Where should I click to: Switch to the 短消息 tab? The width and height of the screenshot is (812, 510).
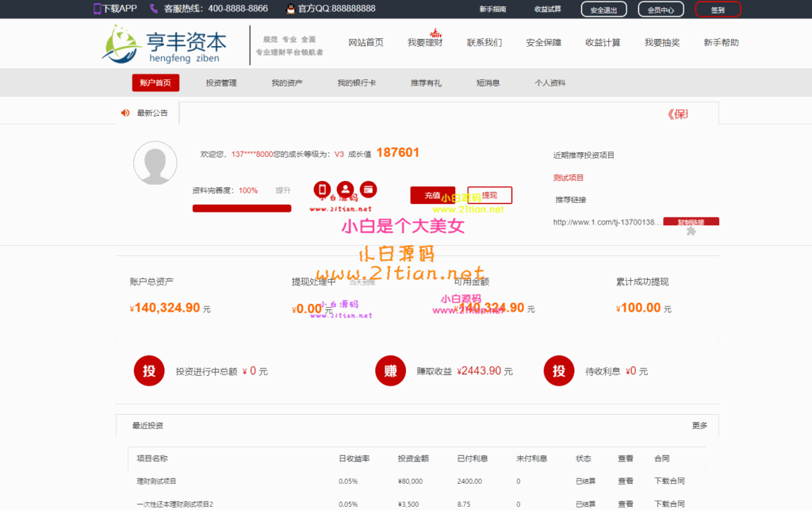488,82
